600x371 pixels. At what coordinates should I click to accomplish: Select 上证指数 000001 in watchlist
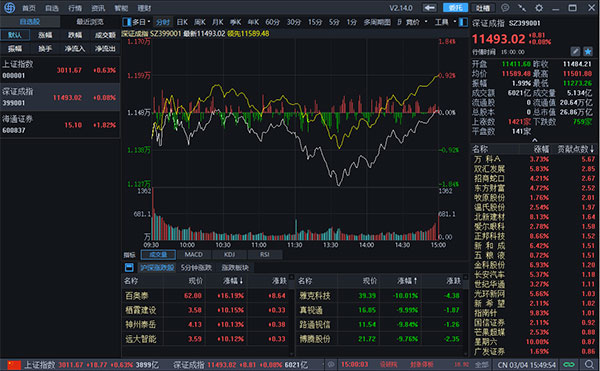click(60, 70)
